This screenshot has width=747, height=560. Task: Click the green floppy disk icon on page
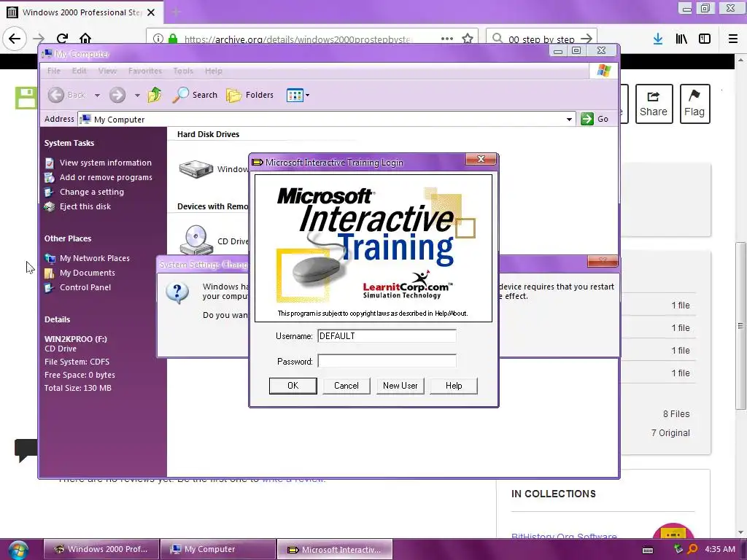coord(26,98)
